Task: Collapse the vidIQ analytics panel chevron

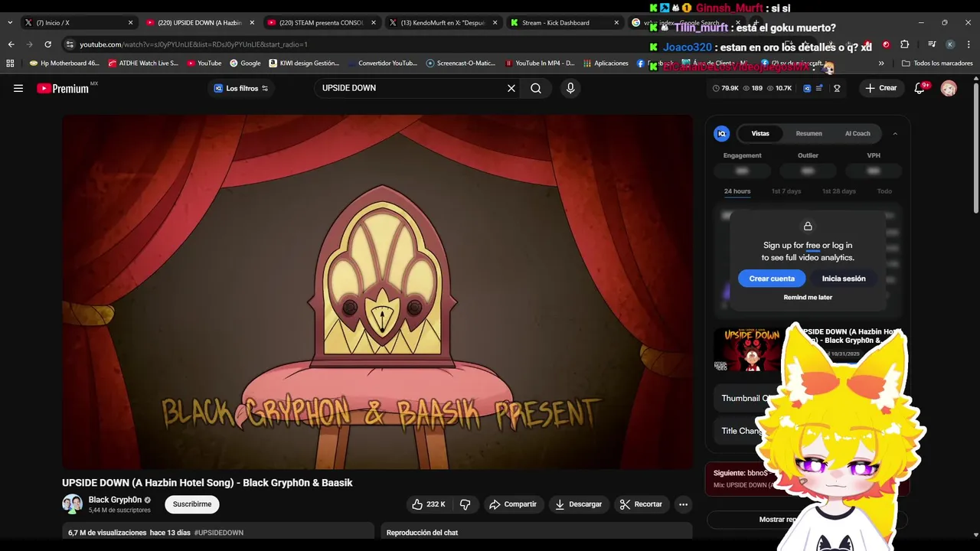Action: tap(895, 133)
